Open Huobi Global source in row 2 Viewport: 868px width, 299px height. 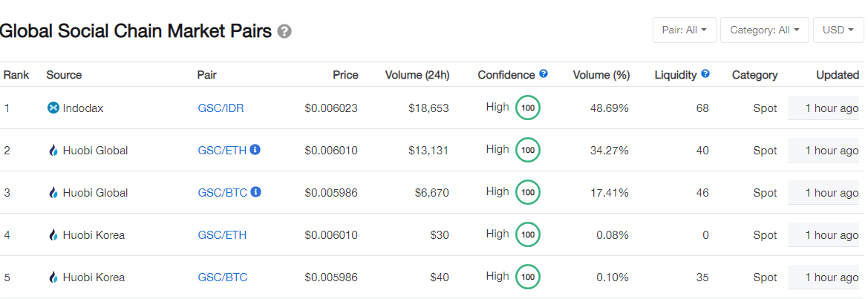point(95,151)
